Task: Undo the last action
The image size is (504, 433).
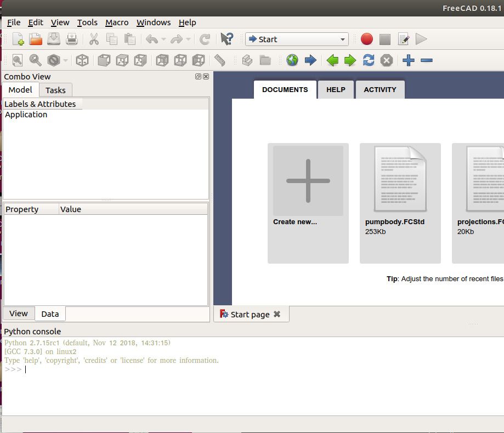Action: coord(152,39)
